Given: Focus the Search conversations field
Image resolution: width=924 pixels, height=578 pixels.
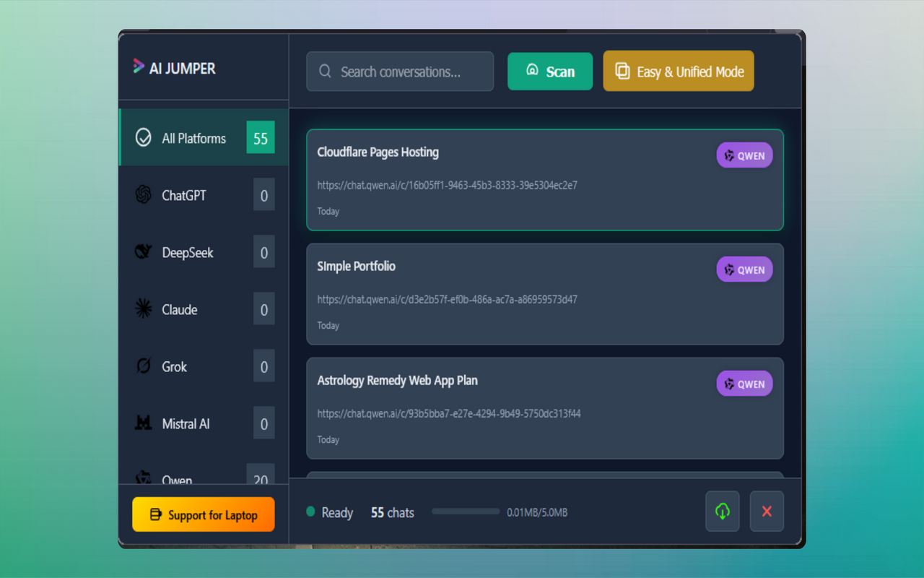Looking at the screenshot, I should pyautogui.click(x=400, y=71).
